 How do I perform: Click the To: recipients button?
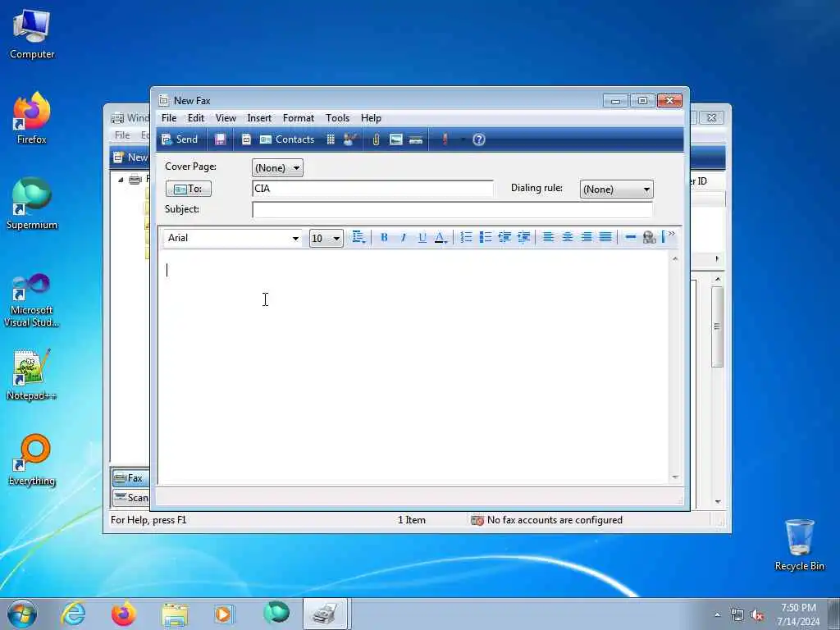click(188, 189)
